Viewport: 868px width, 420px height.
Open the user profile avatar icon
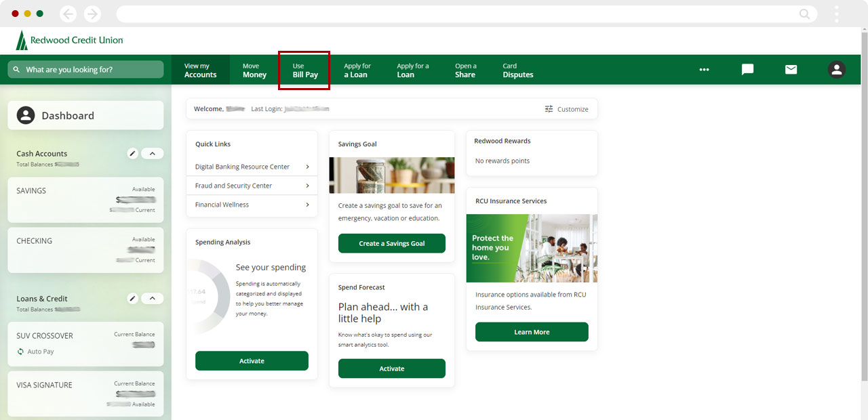tap(837, 70)
